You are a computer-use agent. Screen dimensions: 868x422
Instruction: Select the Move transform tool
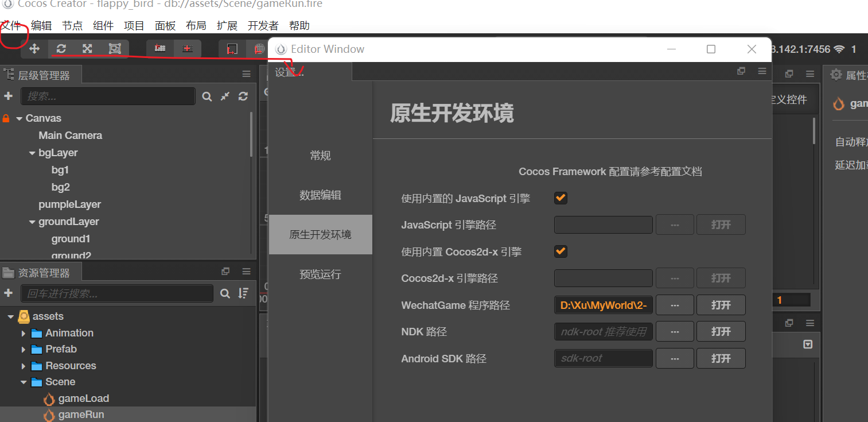34,49
